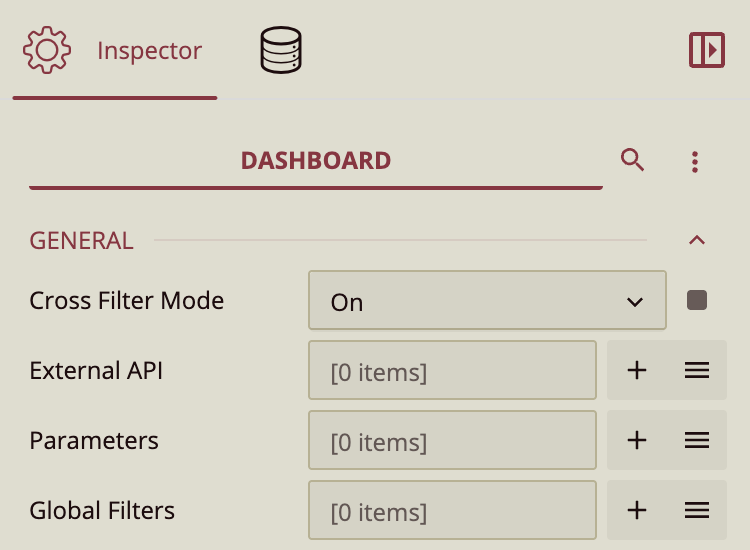Open the database data sources tab
This screenshot has height=550, width=750.
coord(281,51)
